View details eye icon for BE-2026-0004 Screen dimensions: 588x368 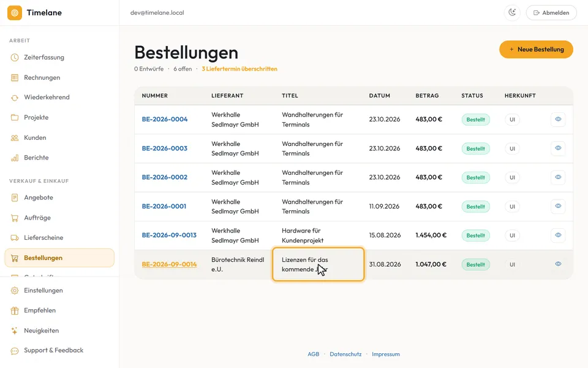tap(558, 119)
